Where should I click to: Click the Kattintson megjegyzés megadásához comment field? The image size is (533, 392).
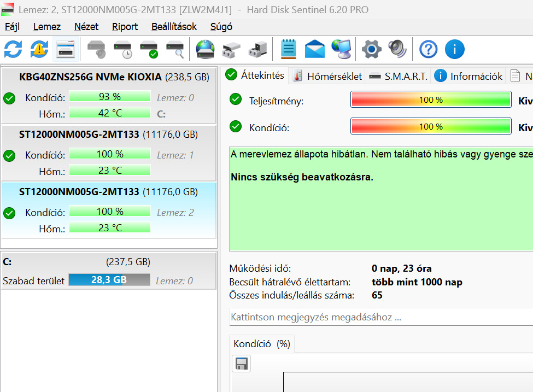381,317
